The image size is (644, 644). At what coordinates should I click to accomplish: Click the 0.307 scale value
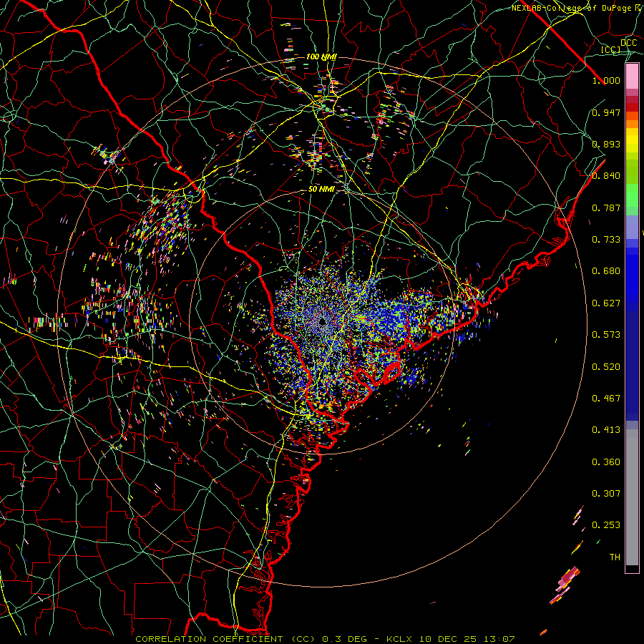(606, 494)
